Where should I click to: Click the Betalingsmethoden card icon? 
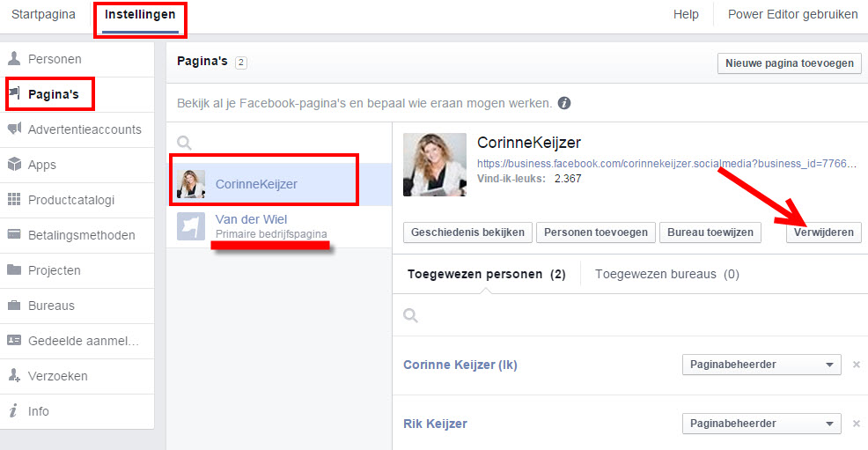(14, 235)
